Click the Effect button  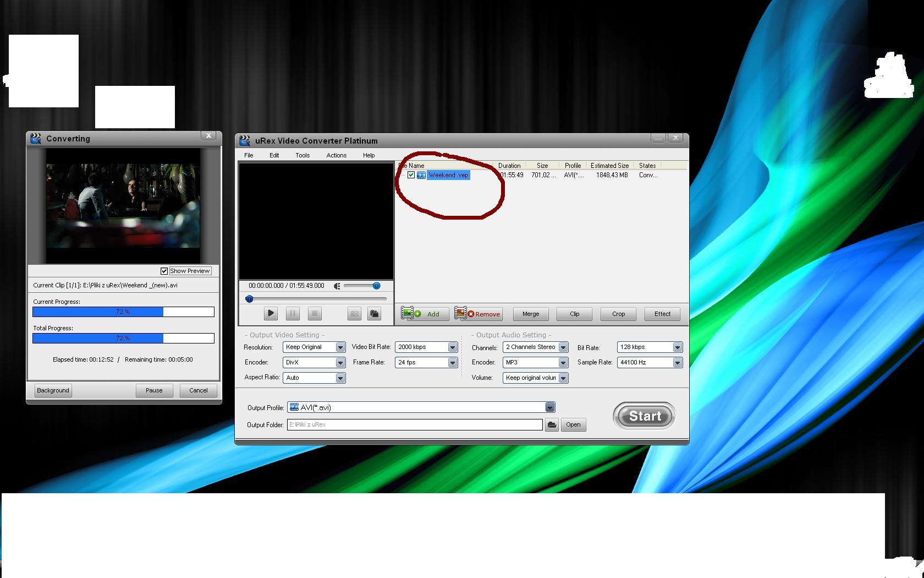[663, 314]
